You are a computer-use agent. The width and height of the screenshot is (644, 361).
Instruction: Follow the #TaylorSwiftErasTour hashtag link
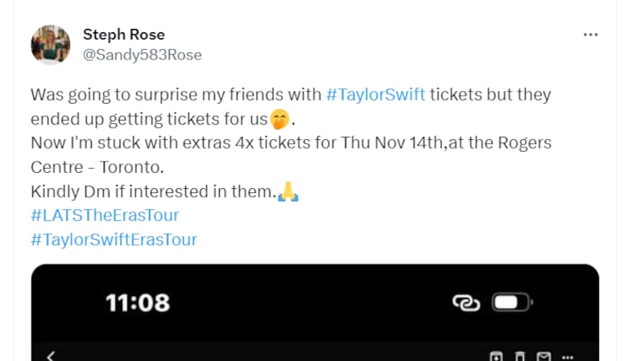coord(114,240)
